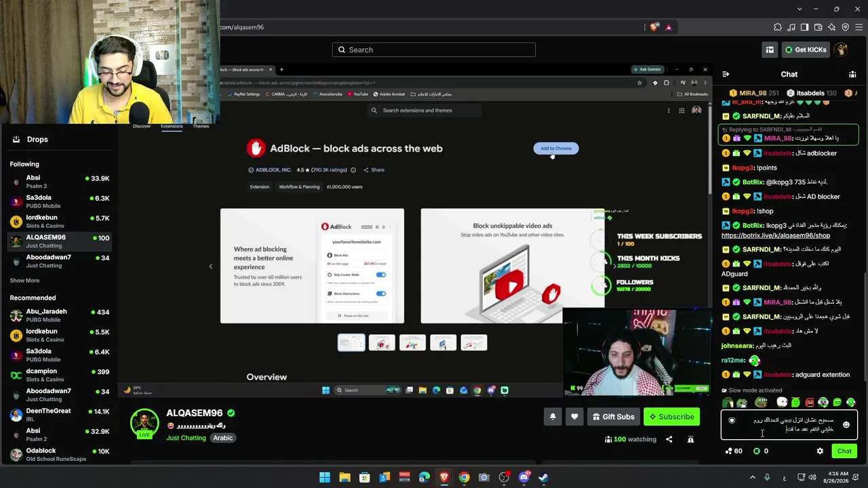Follow the channel with the heart icon
The height and width of the screenshot is (488, 868).
[574, 417]
